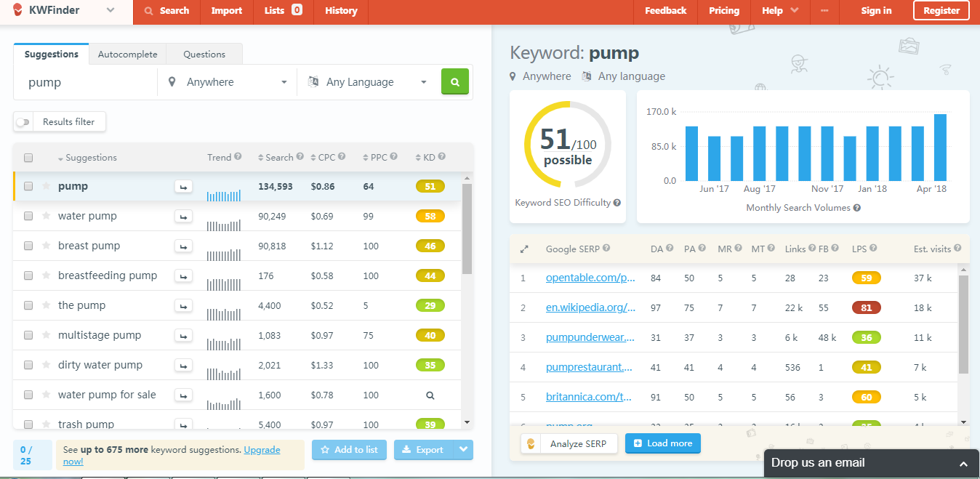Open the 'Anywhere' location dropdown
This screenshot has width=980, height=479.
(228, 82)
